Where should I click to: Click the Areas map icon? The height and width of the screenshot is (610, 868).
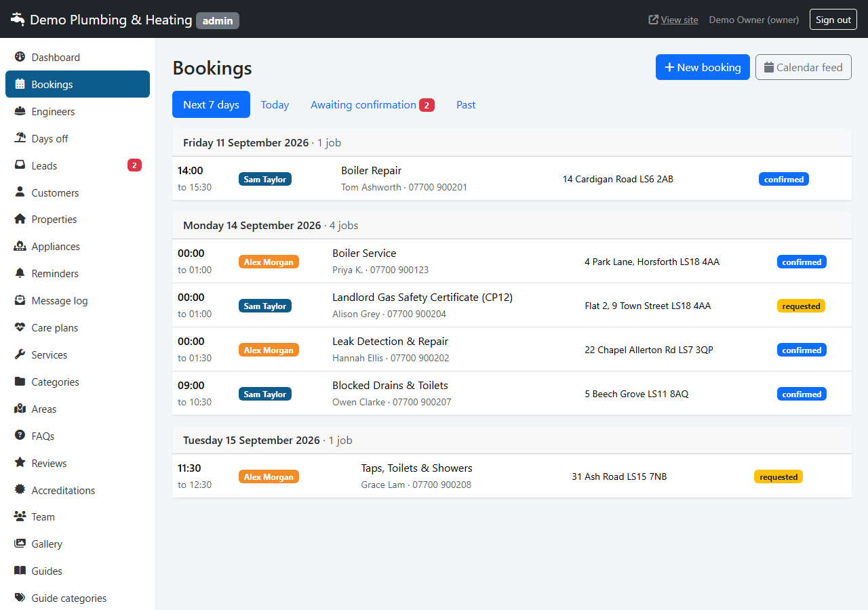point(20,409)
